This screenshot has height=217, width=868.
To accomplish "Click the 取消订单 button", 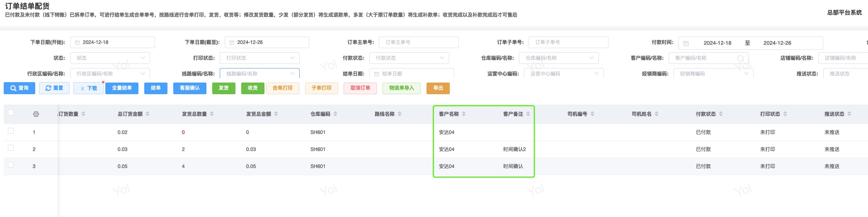I will (x=360, y=88).
